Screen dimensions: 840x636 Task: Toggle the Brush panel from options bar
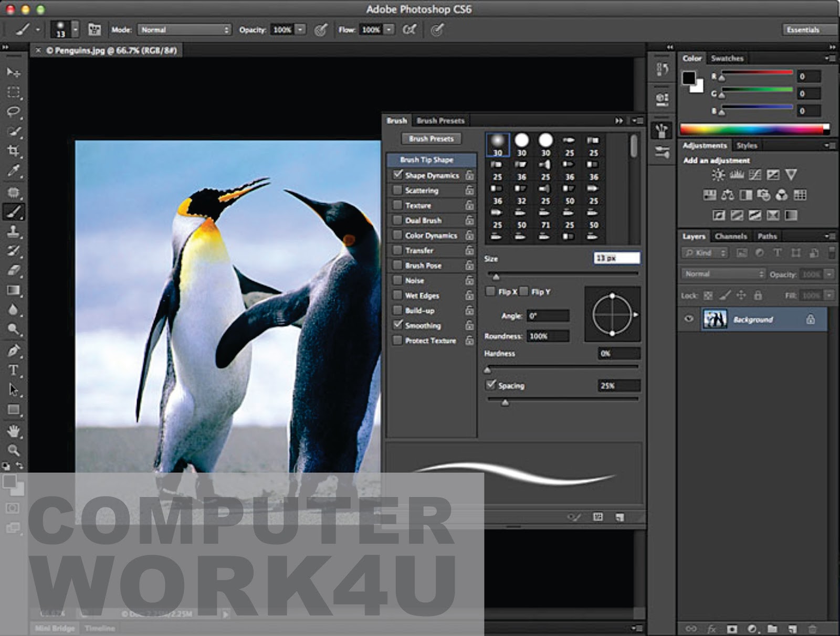coord(94,29)
